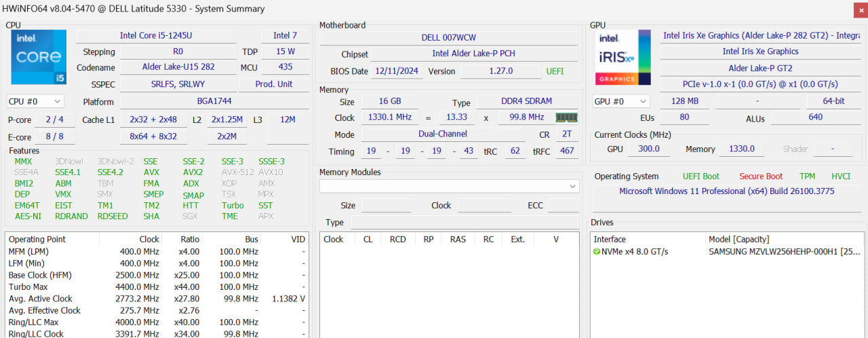Click the RCD column header in memory table

pyautogui.click(x=397, y=240)
